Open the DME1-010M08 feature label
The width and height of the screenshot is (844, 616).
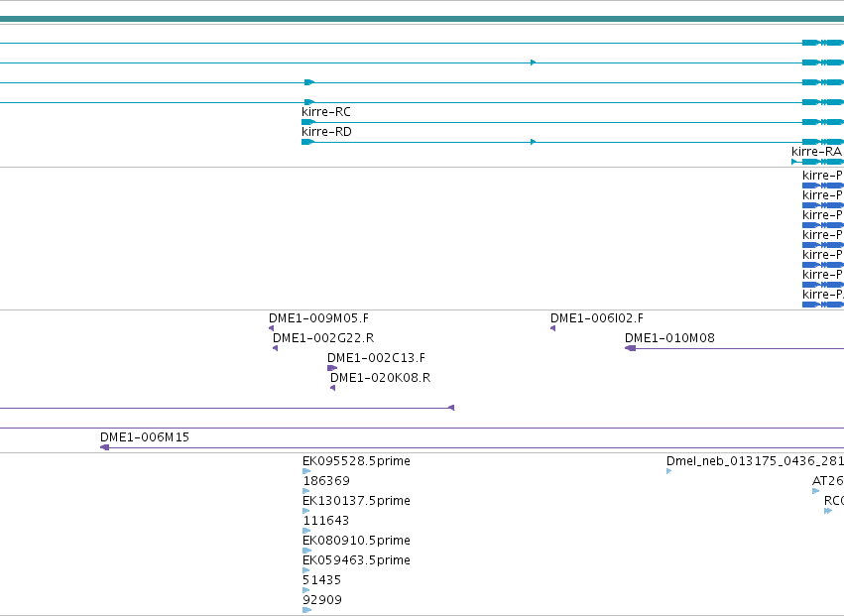(669, 338)
